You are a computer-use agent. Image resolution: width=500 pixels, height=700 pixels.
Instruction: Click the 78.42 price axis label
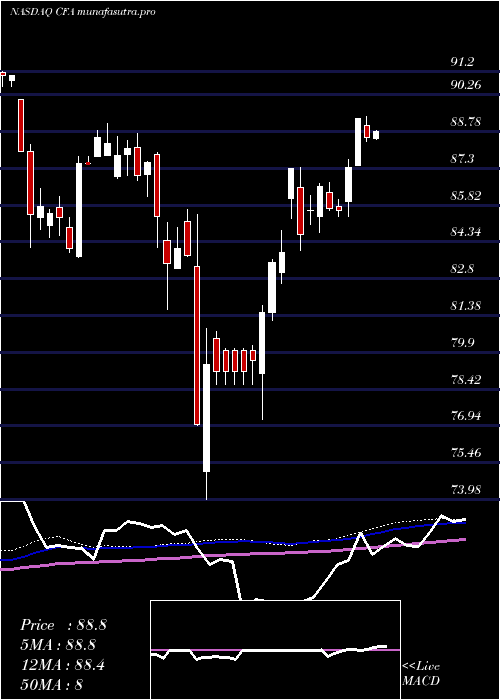click(x=466, y=380)
